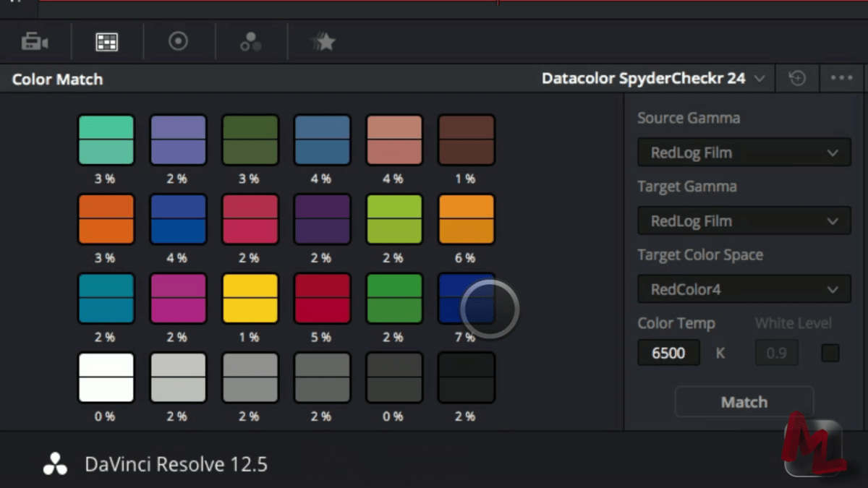Click the Color Temp 6500 K field
The width and height of the screenshot is (868, 488).
[x=667, y=353]
